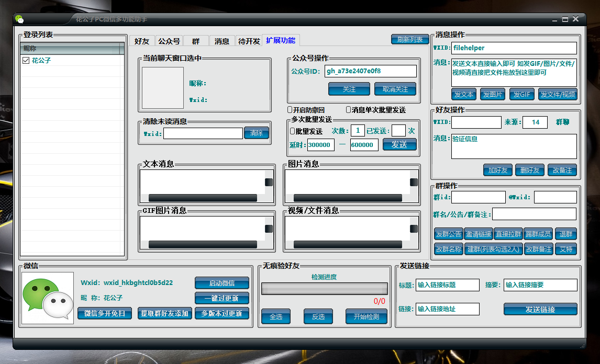600x364 pixels.
Task: Focus the 群id input field
Action: [479, 197]
